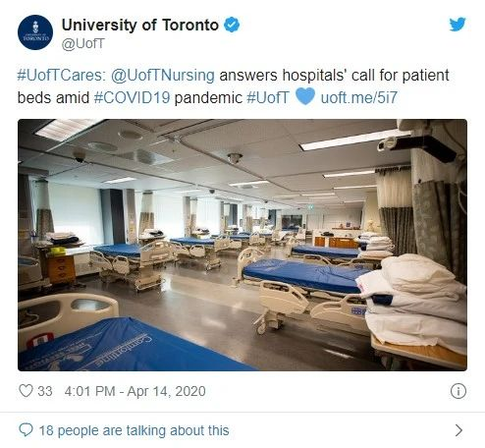Open the #UofTCares hashtag
The image size is (485, 448).
click(x=61, y=75)
